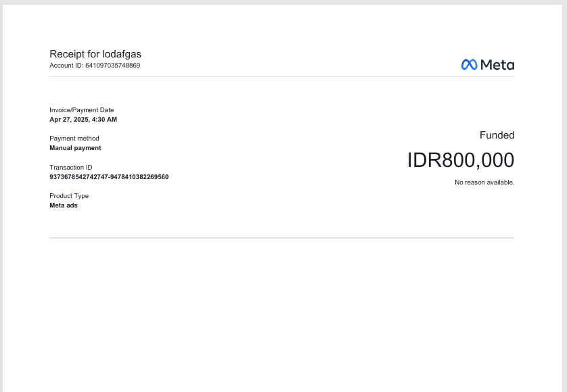The image size is (567, 392).
Task: Select the 'Manual payment' value
Action: pos(75,148)
